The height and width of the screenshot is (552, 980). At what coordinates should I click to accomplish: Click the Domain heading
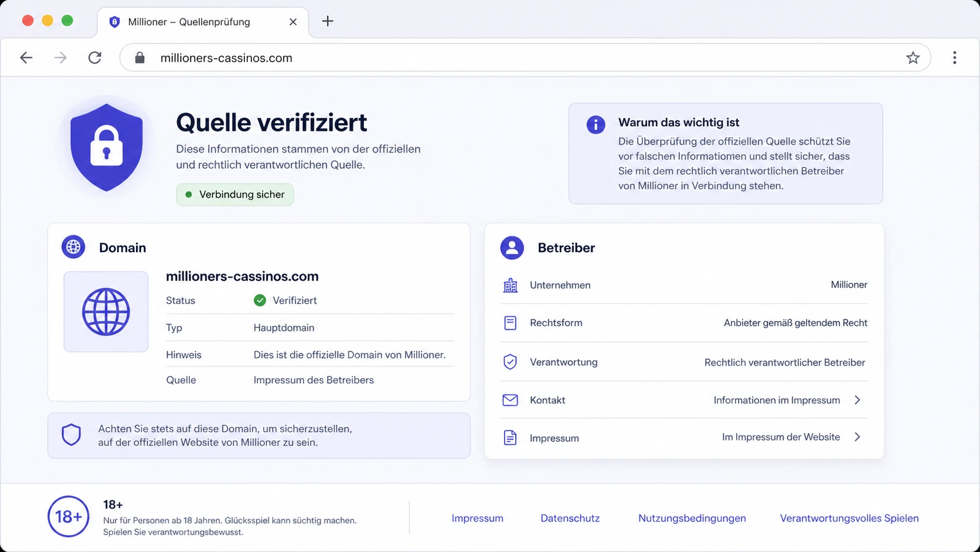pos(122,248)
